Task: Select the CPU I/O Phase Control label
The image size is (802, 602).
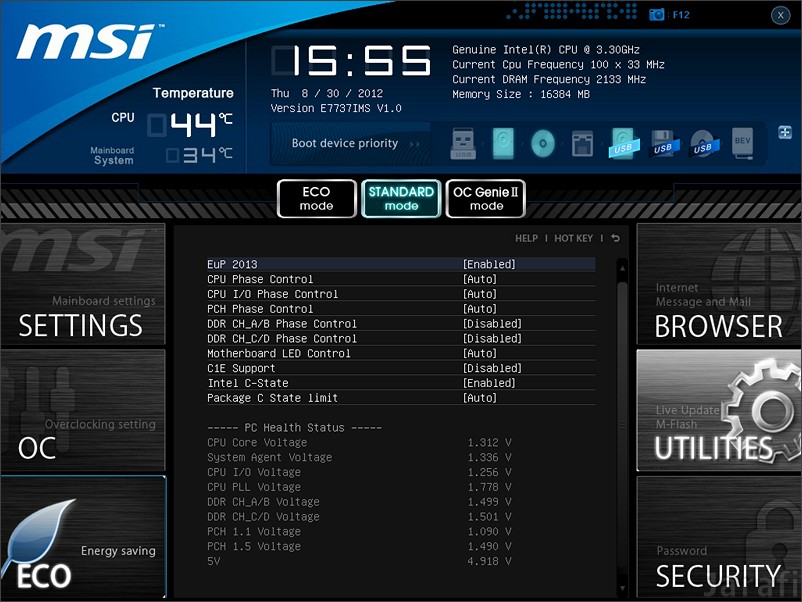Action: coord(273,294)
